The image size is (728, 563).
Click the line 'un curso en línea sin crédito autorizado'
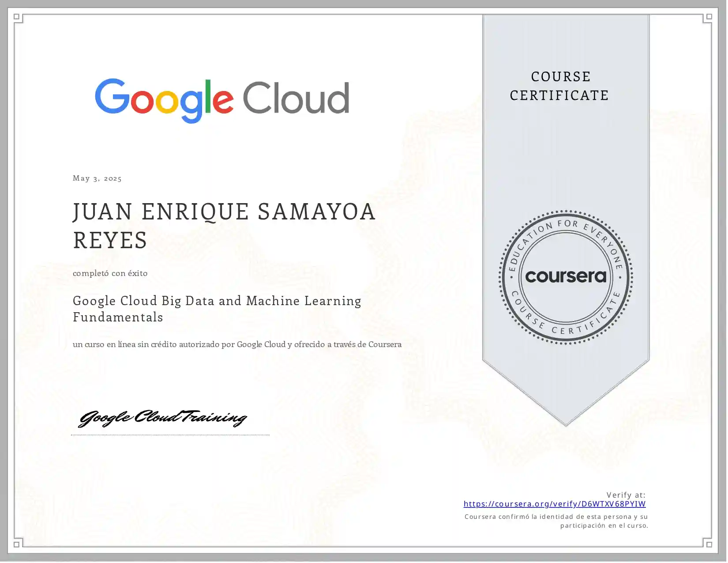click(x=237, y=344)
